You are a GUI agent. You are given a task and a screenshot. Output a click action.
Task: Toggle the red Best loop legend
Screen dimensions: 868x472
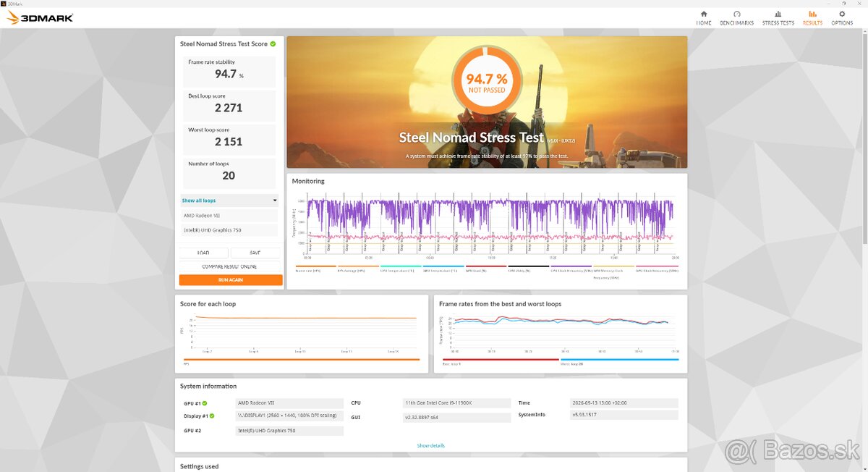[500, 361]
